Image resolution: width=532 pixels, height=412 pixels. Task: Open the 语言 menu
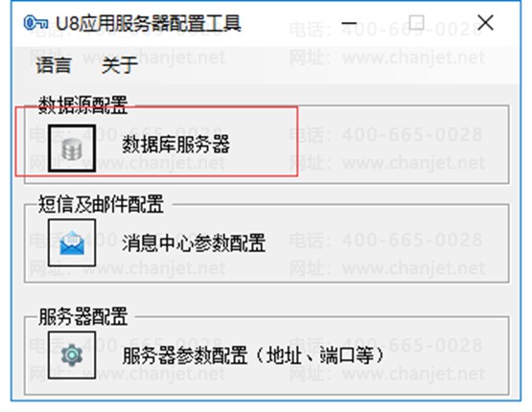click(x=54, y=65)
